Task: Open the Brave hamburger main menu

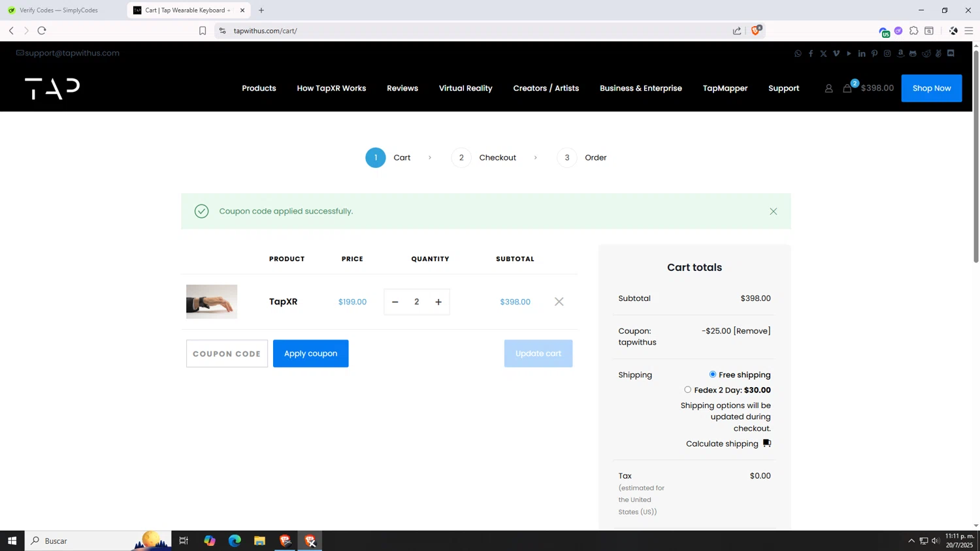Action: 969,31
